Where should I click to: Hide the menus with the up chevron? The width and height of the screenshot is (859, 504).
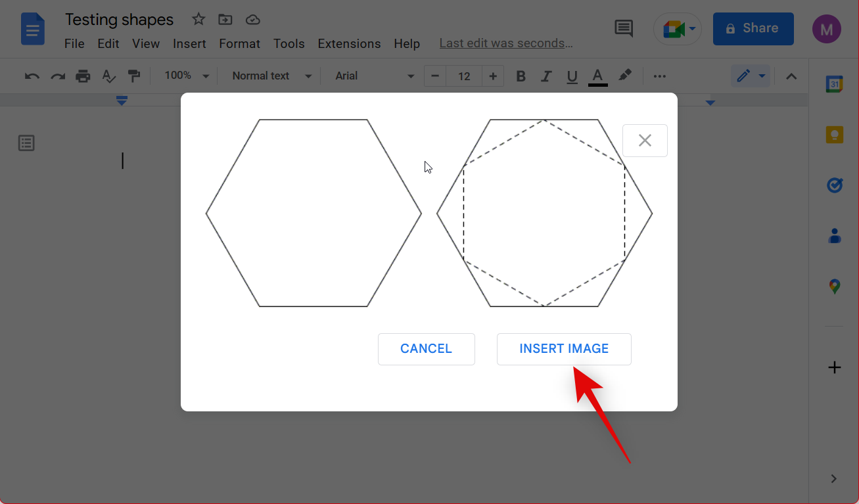791,76
